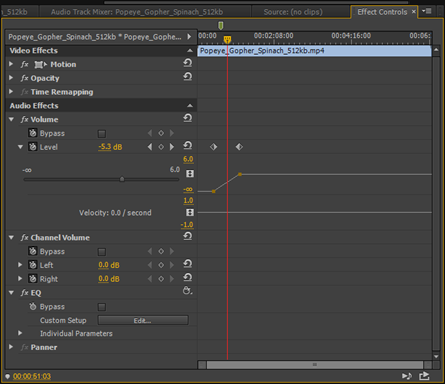The width and height of the screenshot is (445, 384).
Task: Reset the Motion effect
Action: point(188,63)
